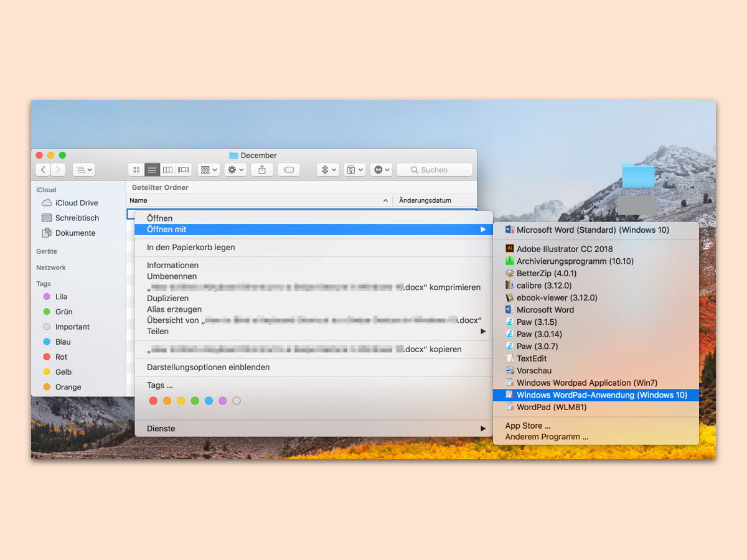Apply the red tag color dot
Screen dimensions: 747x560
[x=153, y=401]
